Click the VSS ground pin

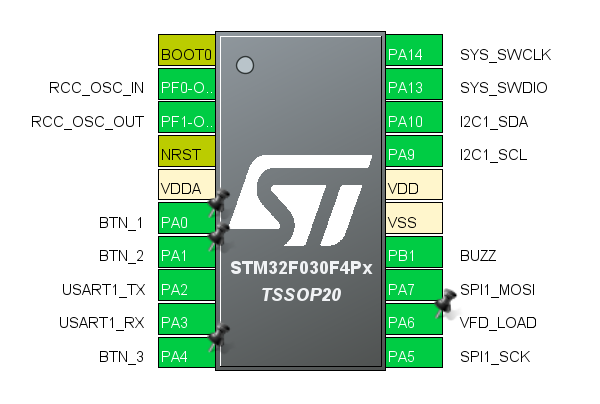[x=414, y=220]
